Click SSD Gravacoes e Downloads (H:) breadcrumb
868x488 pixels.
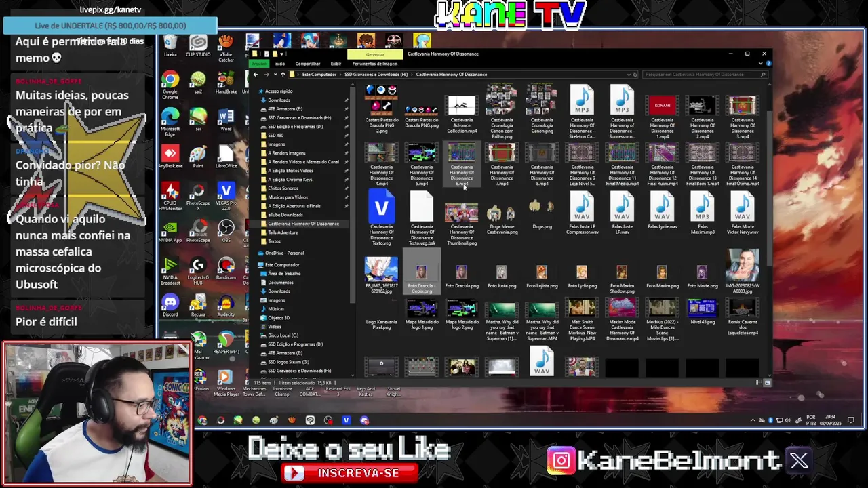coord(376,74)
